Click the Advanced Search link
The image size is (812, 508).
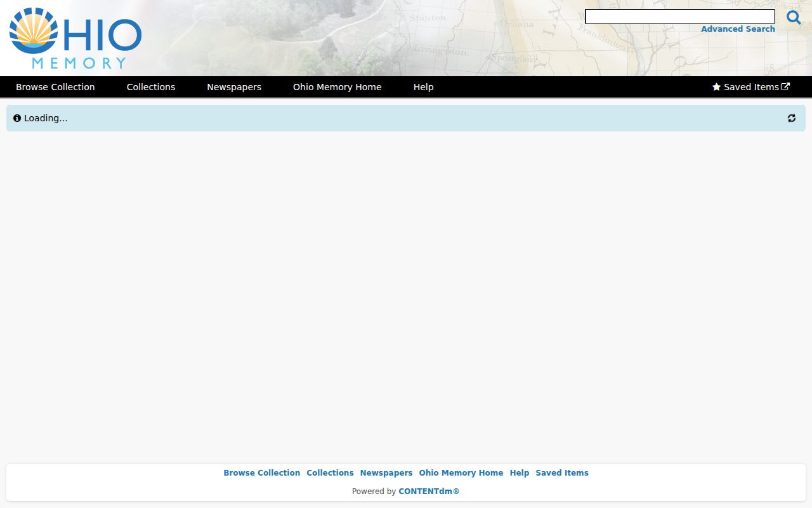pyautogui.click(x=738, y=29)
